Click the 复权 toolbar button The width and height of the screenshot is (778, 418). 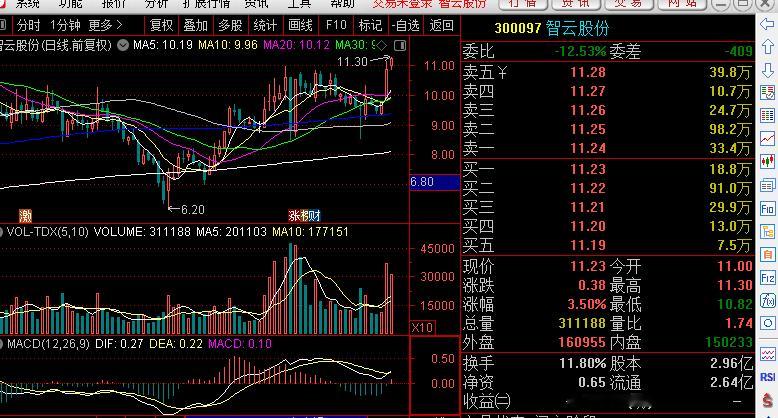coord(161,25)
